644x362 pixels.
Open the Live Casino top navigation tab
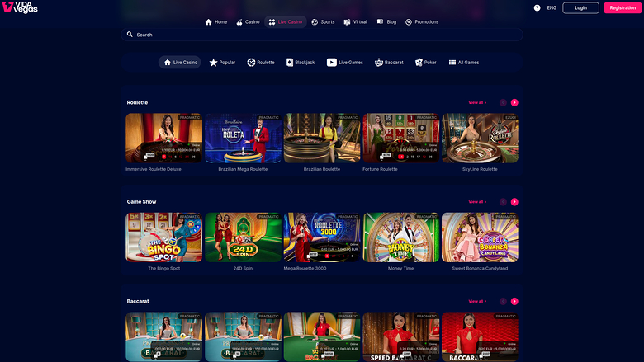coord(286,21)
